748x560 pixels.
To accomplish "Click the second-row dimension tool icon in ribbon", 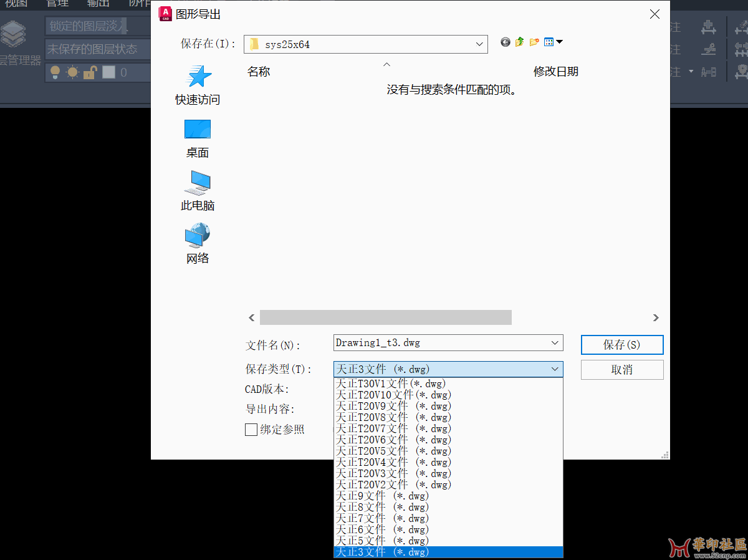I will [709, 49].
